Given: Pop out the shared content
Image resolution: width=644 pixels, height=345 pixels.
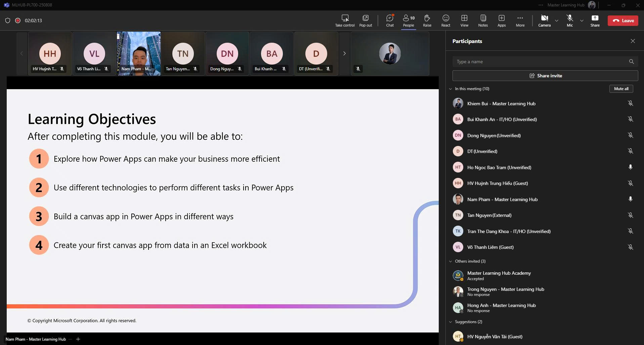Looking at the screenshot, I should (366, 21).
